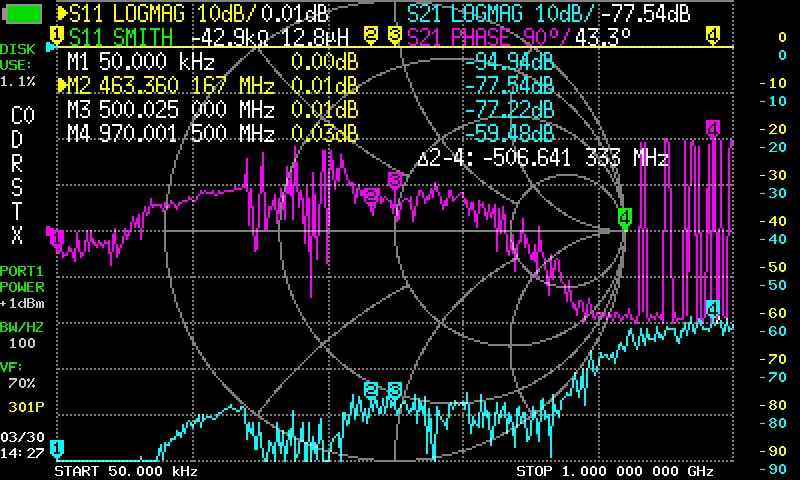800x480 pixels.
Task: Tap the START 50.000 kHz frequency label
Action: pos(126,470)
